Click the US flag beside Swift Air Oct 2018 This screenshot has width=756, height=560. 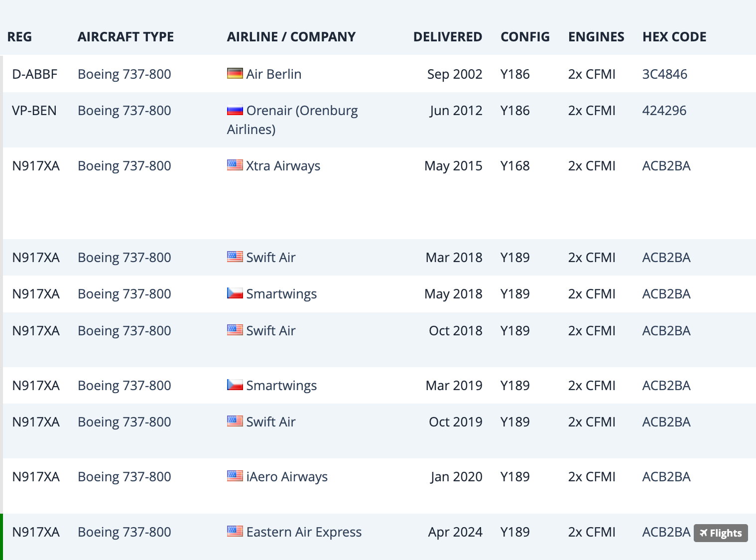(x=235, y=330)
